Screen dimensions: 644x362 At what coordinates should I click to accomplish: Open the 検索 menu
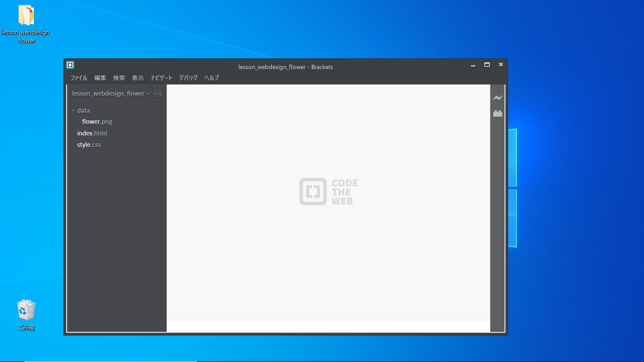point(119,78)
